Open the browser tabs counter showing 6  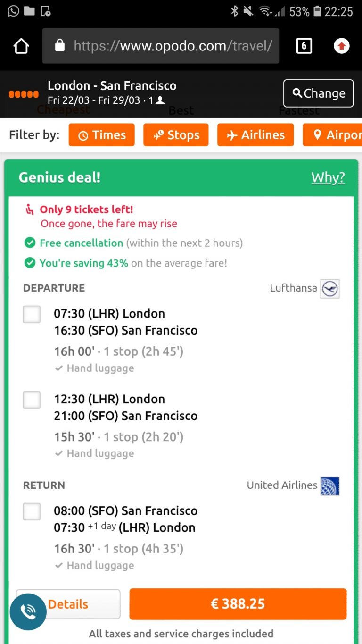(x=304, y=46)
